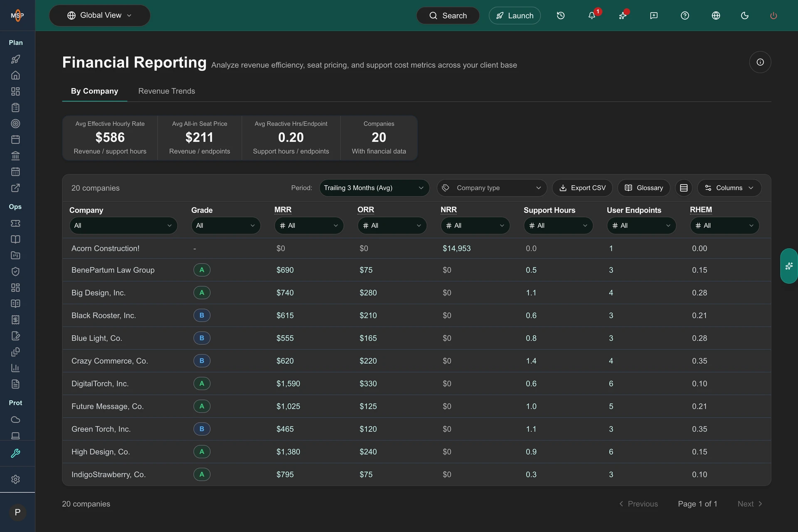Open settings gear icon in sidebar
Screen dimensions: 798x532
point(15,479)
